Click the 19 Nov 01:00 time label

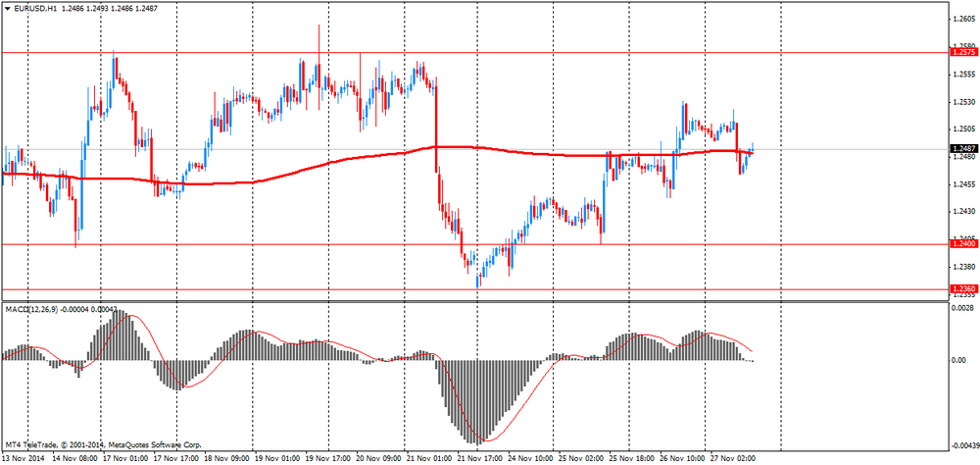[277, 457]
